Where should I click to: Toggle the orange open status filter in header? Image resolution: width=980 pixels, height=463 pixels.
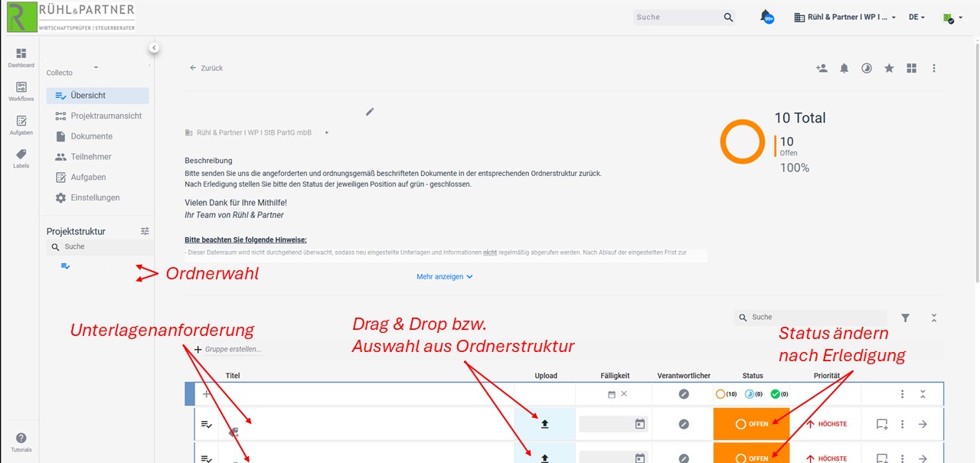click(725, 394)
